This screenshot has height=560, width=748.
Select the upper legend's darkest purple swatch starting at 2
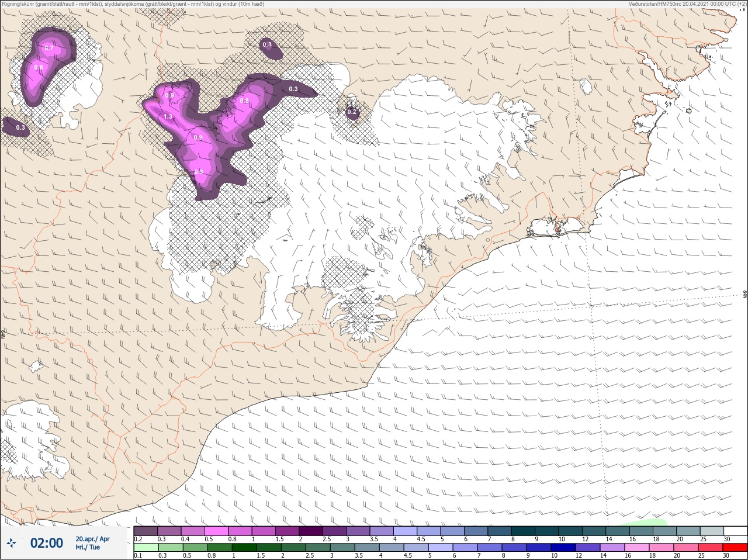311,531
